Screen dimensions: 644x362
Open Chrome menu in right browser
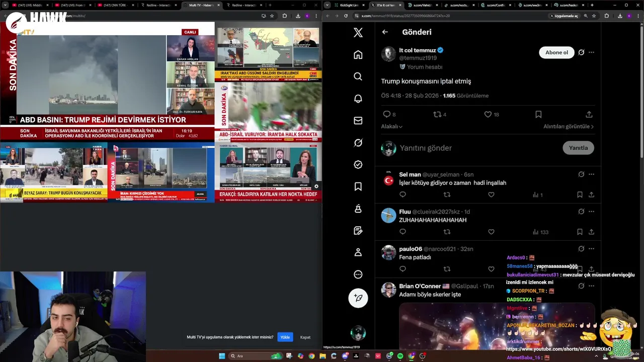638,16
